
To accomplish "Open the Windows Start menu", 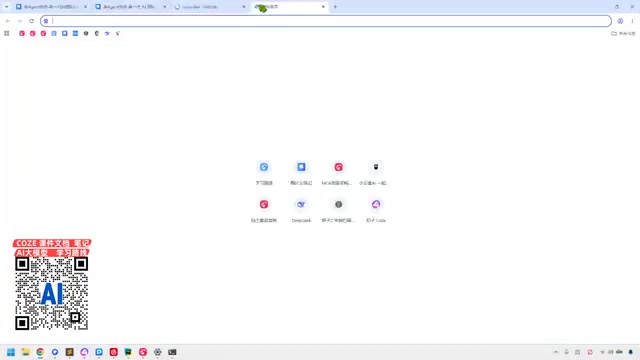I will pos(11,352).
